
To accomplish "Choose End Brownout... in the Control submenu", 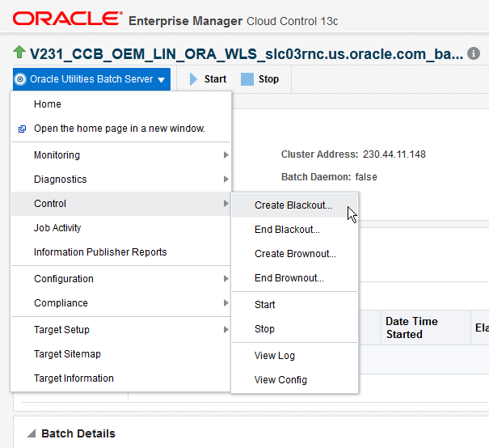I will click(295, 278).
